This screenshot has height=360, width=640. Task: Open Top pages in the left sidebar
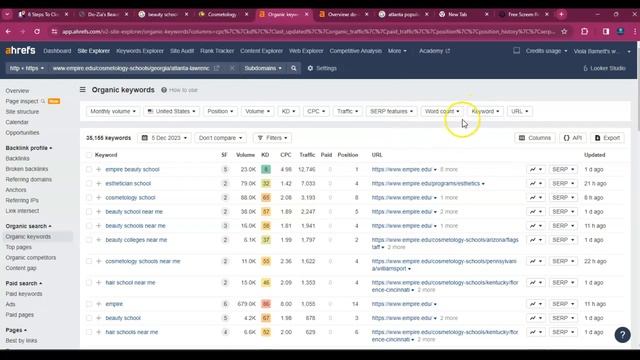(18, 247)
